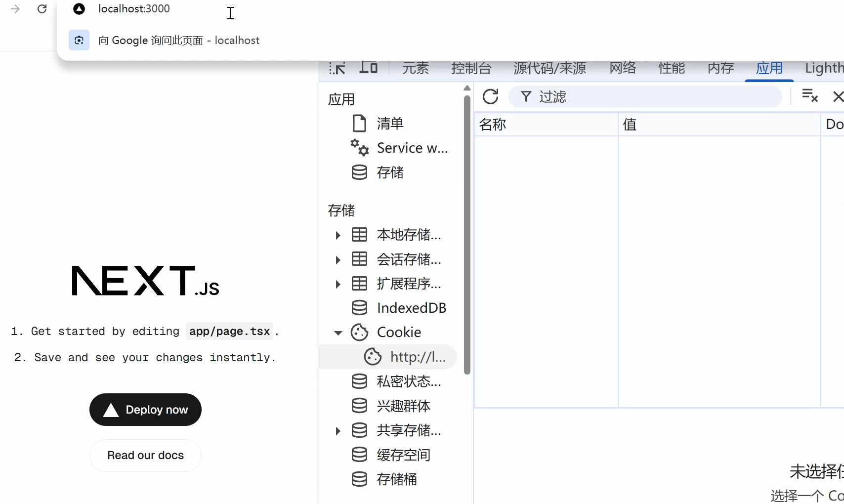
Task: Select the http://l... cookie origin
Action: (388, 357)
